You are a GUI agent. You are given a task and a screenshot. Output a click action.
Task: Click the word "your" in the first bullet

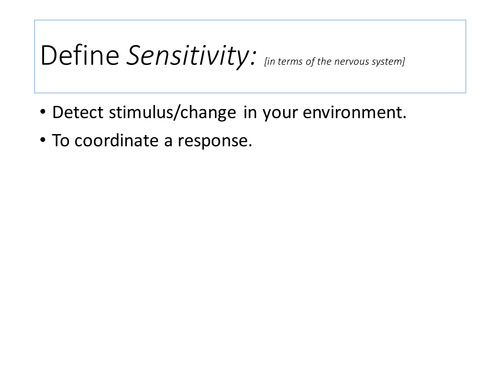[280, 114]
